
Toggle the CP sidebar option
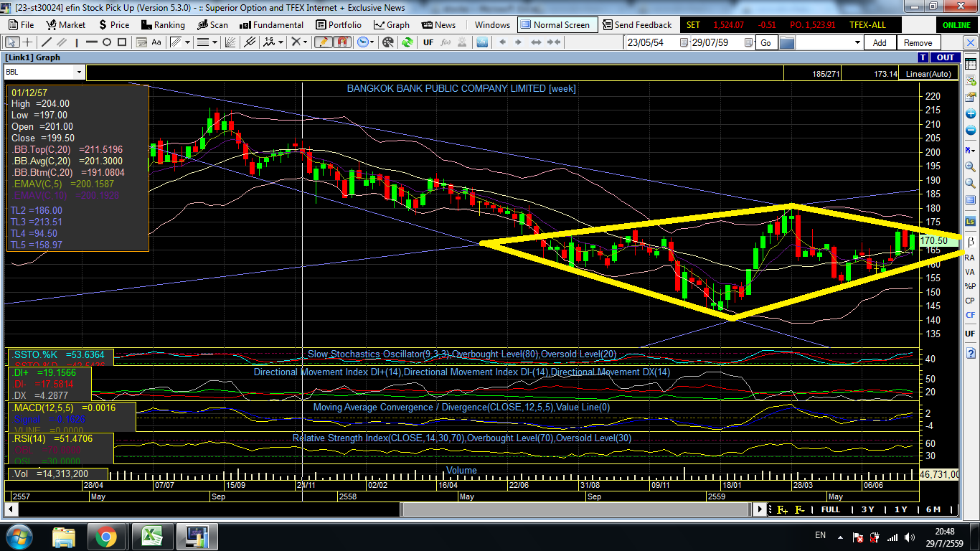(970, 301)
